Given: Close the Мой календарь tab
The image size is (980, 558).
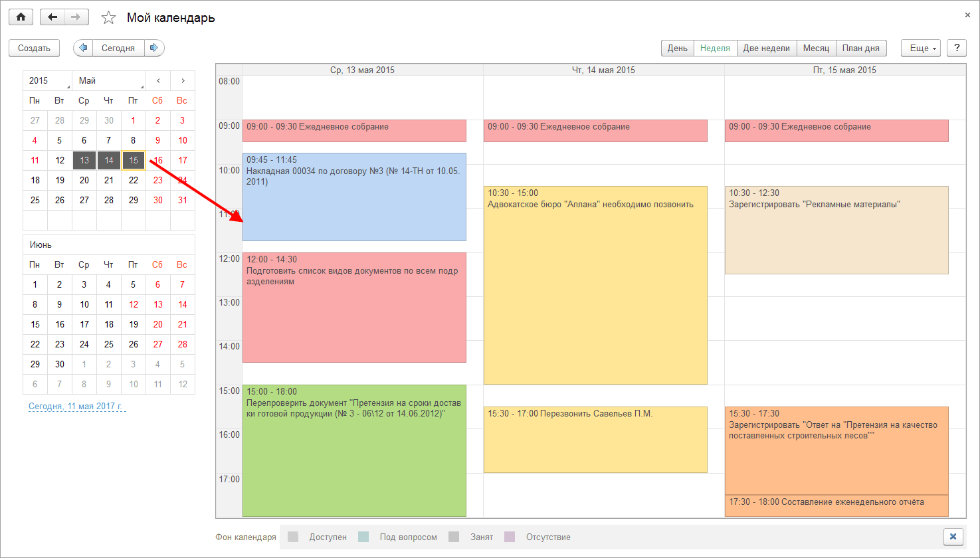Looking at the screenshot, I should coord(967,15).
